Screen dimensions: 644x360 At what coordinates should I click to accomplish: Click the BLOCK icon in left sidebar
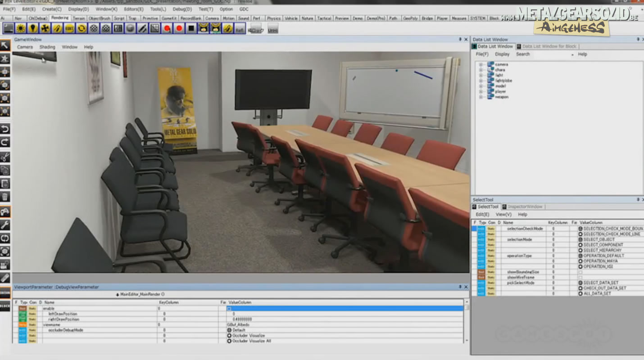(5, 306)
